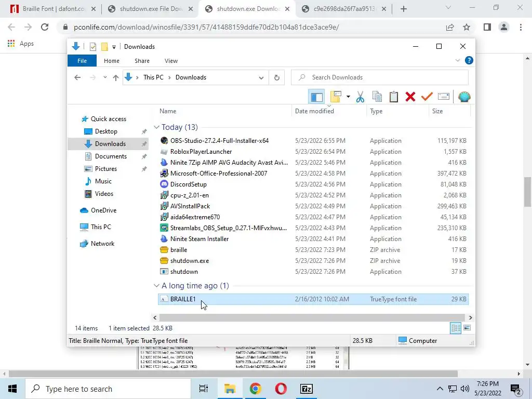Image resolution: width=532 pixels, height=399 pixels.
Task: Click the Explorer refresh button
Action: [x=277, y=78]
